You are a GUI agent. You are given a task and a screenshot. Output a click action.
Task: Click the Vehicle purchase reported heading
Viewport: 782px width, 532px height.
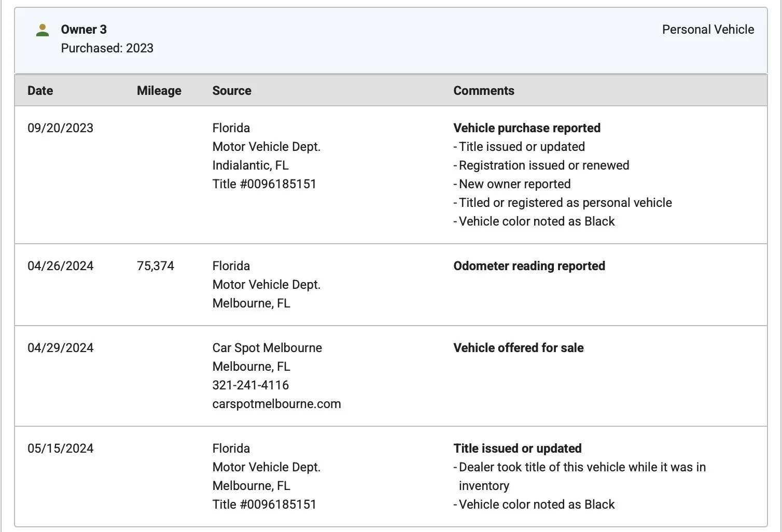click(526, 128)
